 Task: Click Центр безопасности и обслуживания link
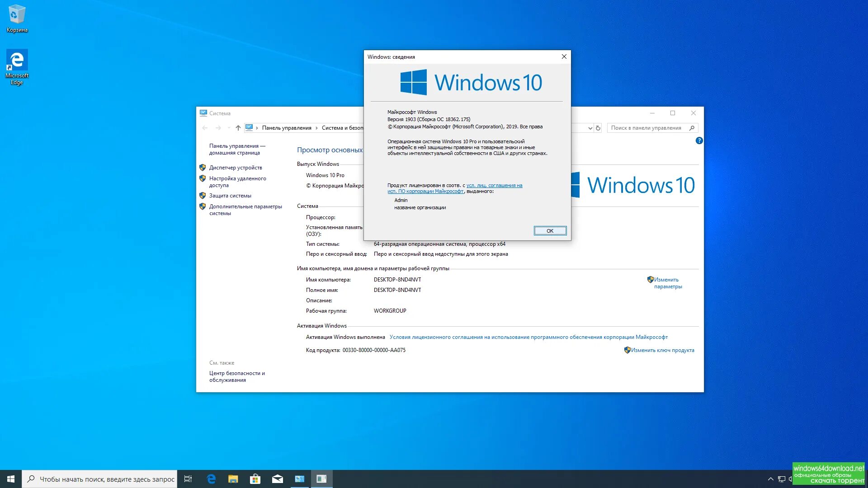pyautogui.click(x=237, y=376)
